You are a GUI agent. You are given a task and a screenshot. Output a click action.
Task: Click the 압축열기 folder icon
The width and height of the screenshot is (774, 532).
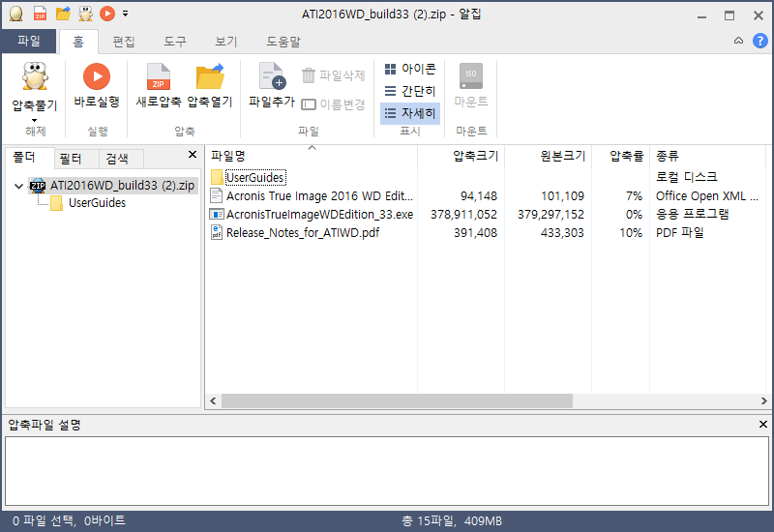pyautogui.click(x=210, y=77)
